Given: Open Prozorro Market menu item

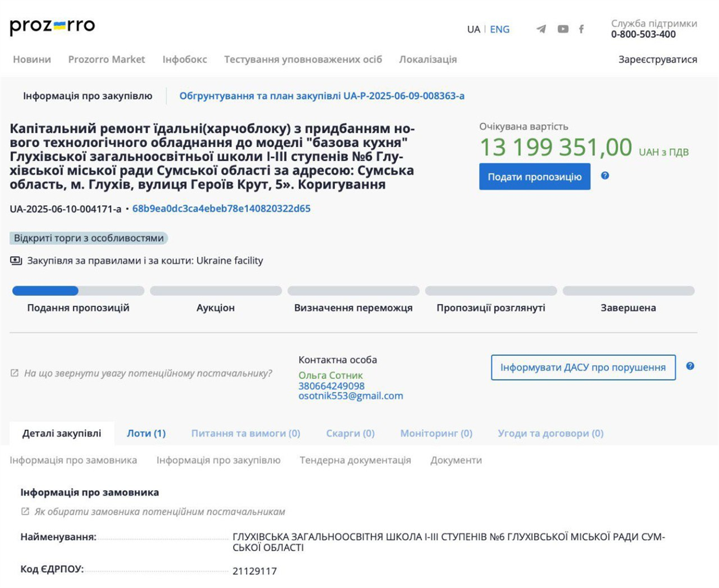Looking at the screenshot, I should pyautogui.click(x=106, y=59).
